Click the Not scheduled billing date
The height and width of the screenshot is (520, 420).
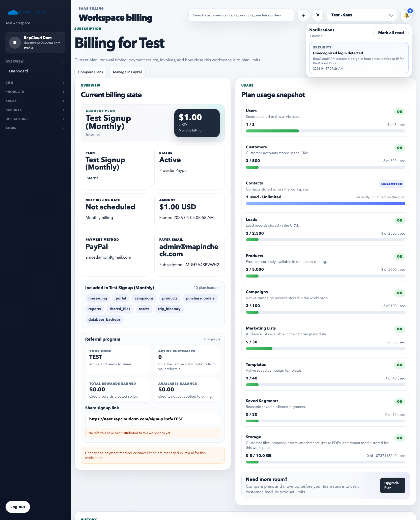[110, 207]
